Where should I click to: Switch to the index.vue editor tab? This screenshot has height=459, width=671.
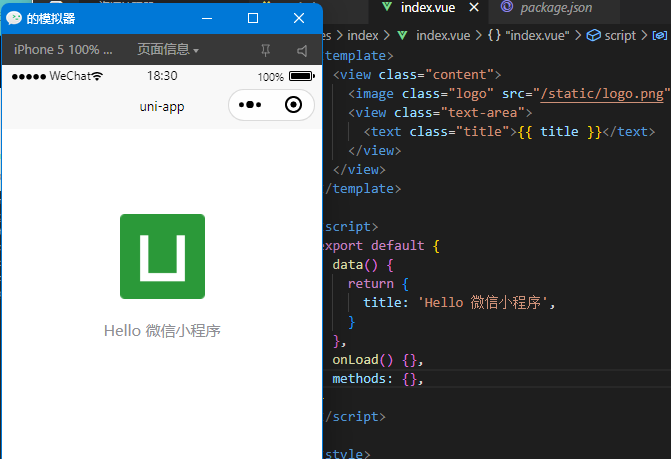tap(428, 8)
